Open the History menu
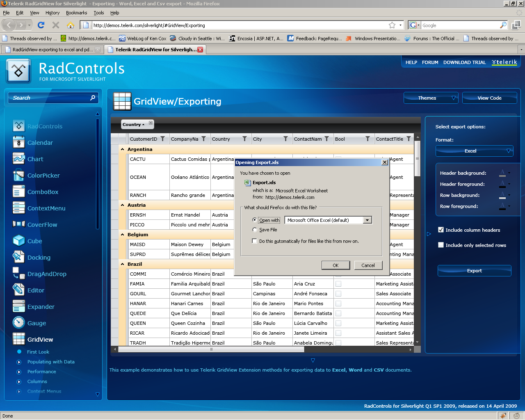 pyautogui.click(x=52, y=13)
